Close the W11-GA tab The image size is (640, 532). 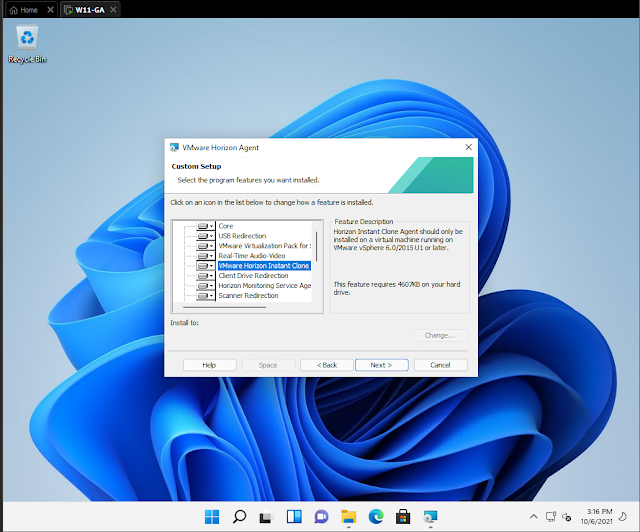pyautogui.click(x=113, y=10)
